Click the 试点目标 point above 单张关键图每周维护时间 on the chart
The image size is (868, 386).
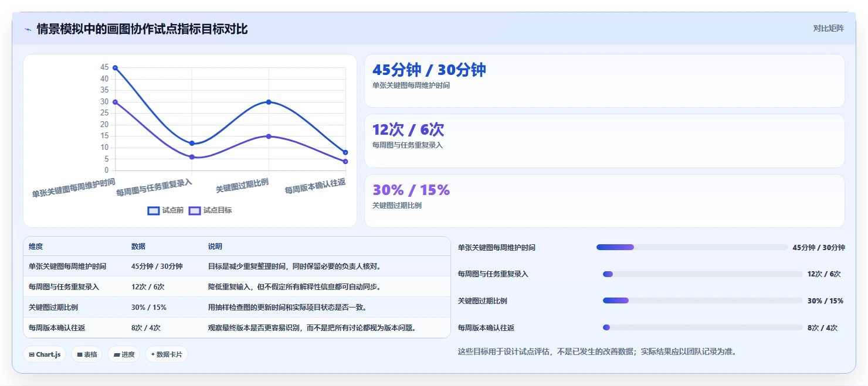tap(115, 102)
